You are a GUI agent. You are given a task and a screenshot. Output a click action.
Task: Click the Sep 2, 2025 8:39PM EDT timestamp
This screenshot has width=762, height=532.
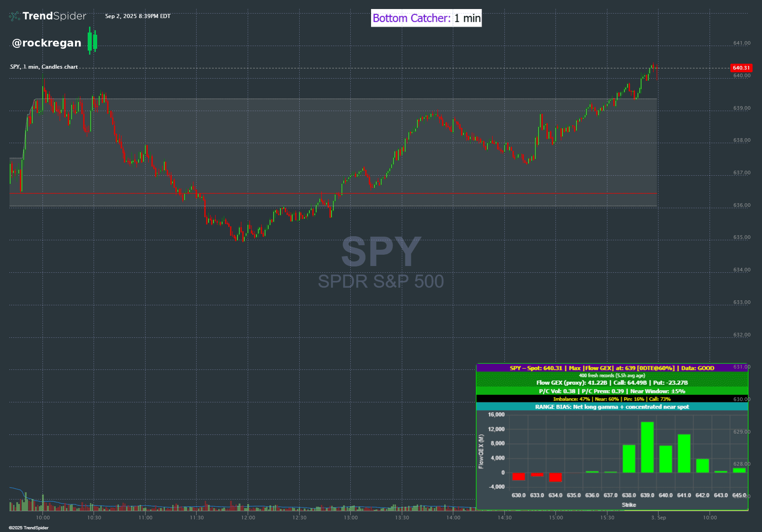pyautogui.click(x=138, y=16)
